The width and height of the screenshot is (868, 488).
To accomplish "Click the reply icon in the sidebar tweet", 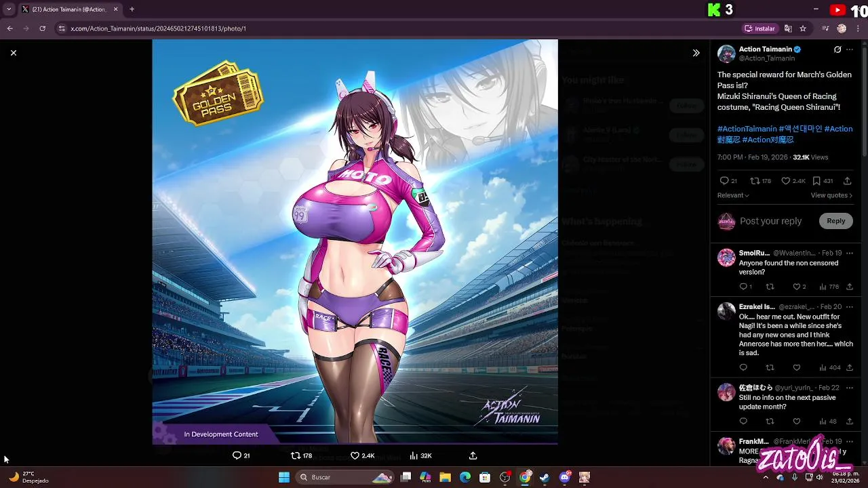I will [724, 181].
